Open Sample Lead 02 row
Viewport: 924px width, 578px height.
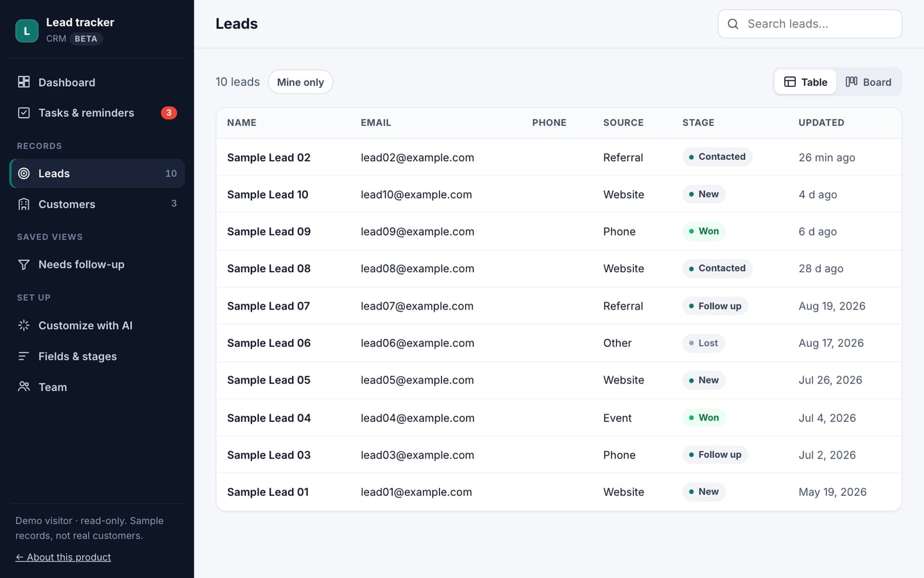(559, 157)
